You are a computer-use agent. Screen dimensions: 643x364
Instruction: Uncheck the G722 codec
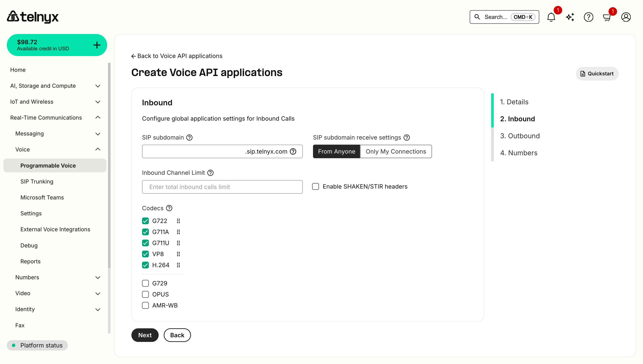pyautogui.click(x=145, y=221)
